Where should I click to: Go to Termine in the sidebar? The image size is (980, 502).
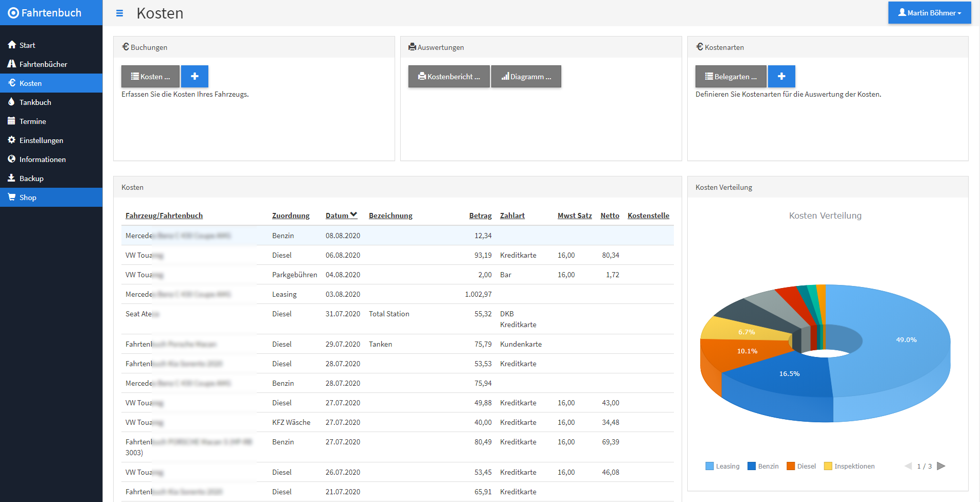tap(51, 121)
